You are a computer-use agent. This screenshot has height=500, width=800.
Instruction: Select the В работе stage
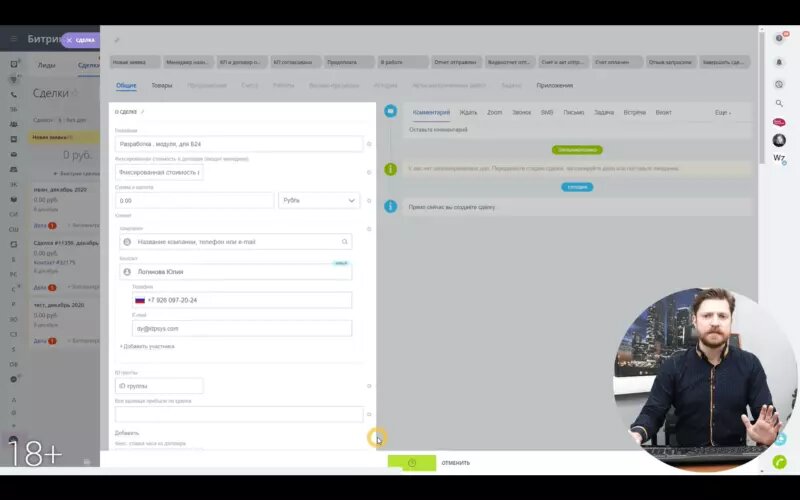pyautogui.click(x=403, y=62)
